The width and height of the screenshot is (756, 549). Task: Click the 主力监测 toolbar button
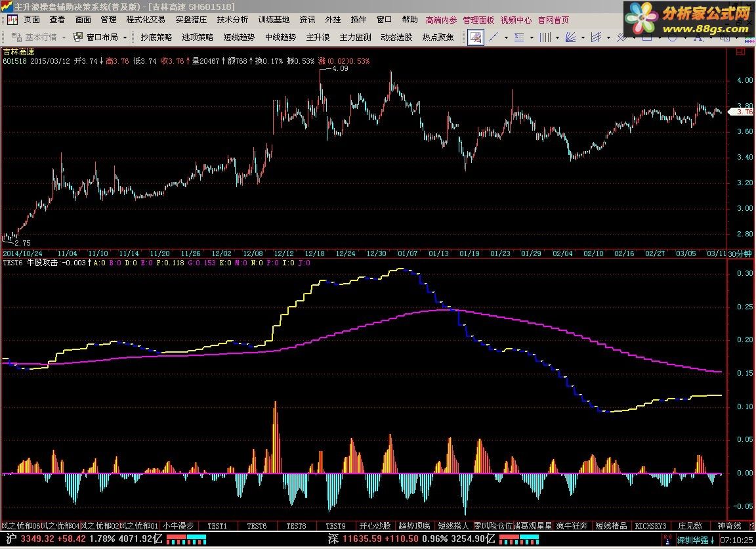355,37
